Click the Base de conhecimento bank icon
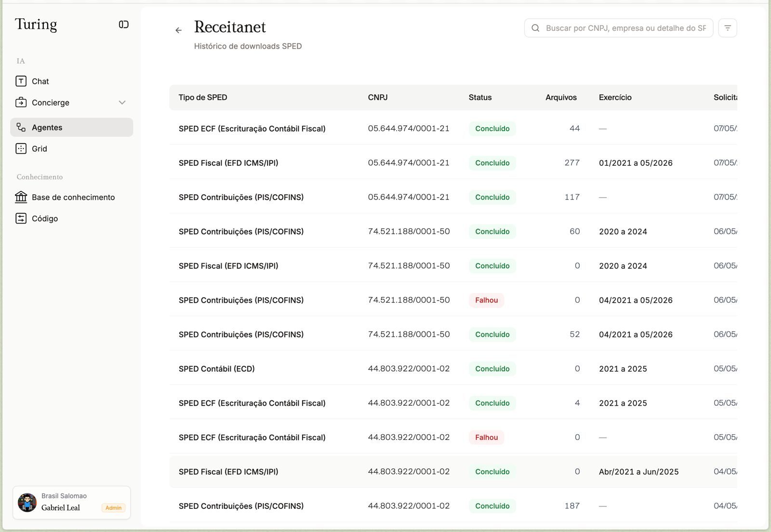The width and height of the screenshot is (771, 532). [21, 197]
